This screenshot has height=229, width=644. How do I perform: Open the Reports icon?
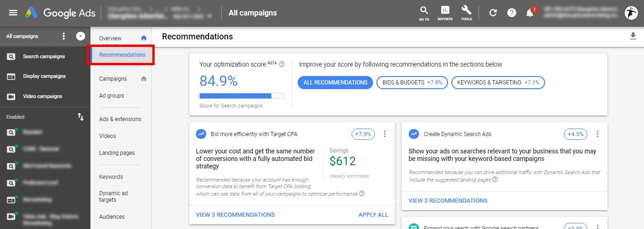[445, 13]
